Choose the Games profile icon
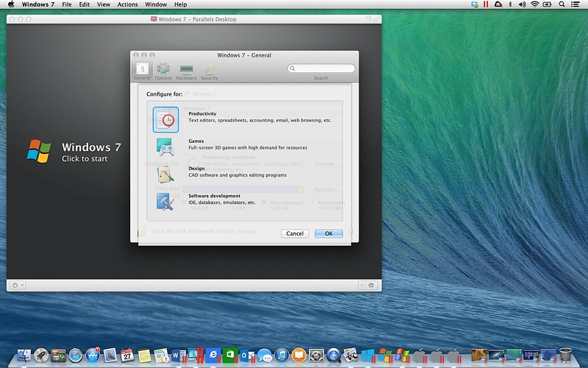The width and height of the screenshot is (588, 368). pos(165,146)
